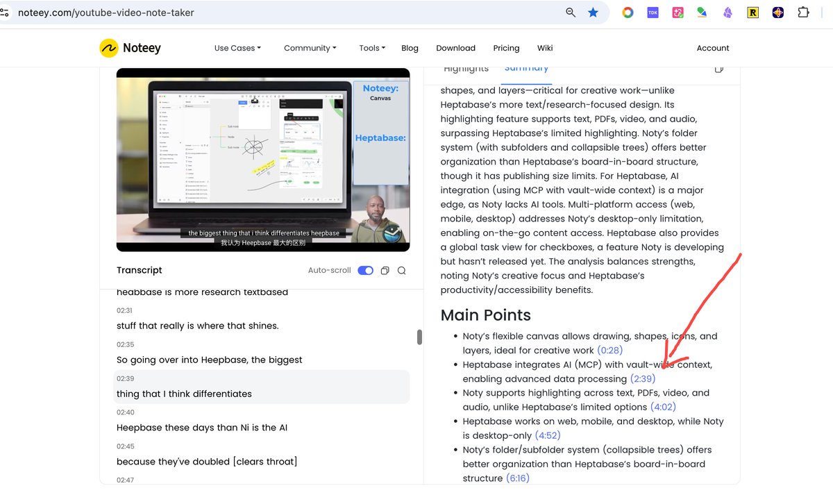Search the transcript with magnifier icon

pyautogui.click(x=401, y=271)
